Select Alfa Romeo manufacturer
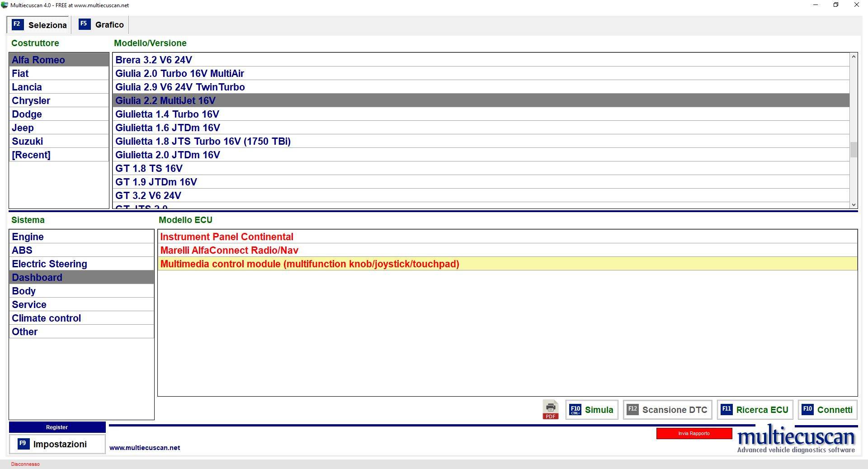The height and width of the screenshot is (469, 868). pyautogui.click(x=59, y=60)
